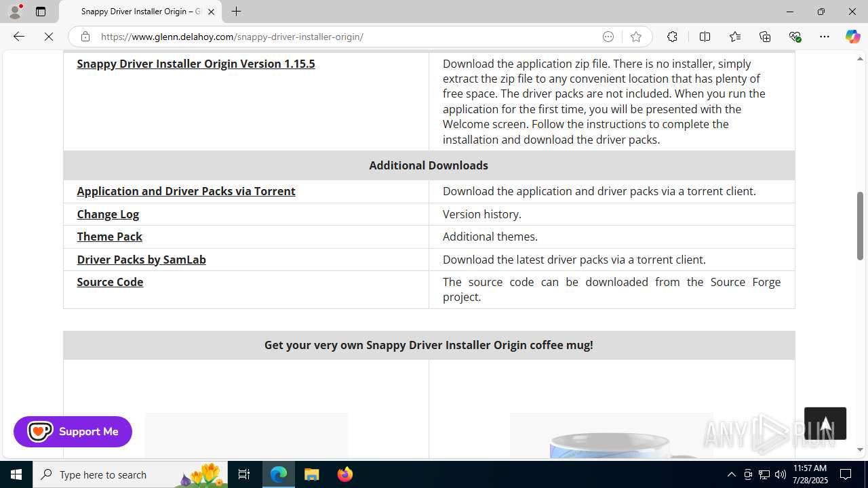Click the scrollbar up arrow
The height and width of the screenshot is (488, 868).
[x=860, y=58]
